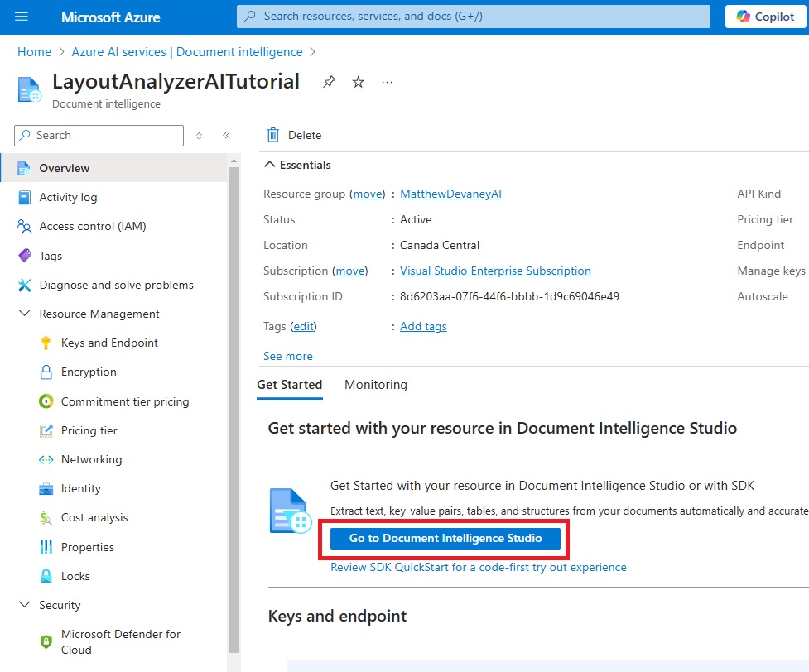Click the Resource group move link
Screen dimensions: 809x672
click(368, 194)
